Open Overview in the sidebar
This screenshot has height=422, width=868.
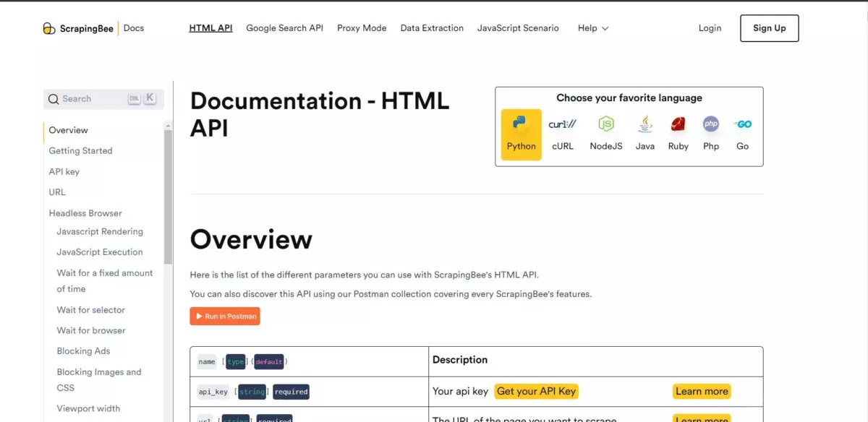[x=68, y=130]
